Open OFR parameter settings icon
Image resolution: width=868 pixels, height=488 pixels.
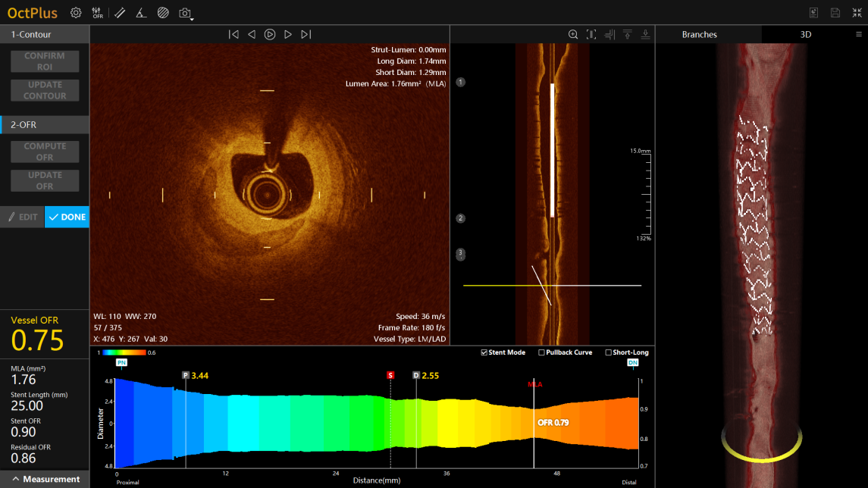98,13
